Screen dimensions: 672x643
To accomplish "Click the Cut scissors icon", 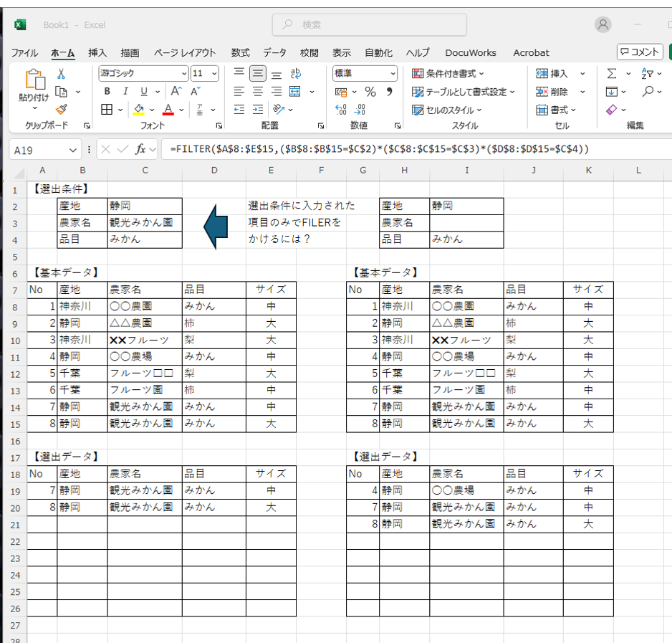I will pyautogui.click(x=62, y=74).
